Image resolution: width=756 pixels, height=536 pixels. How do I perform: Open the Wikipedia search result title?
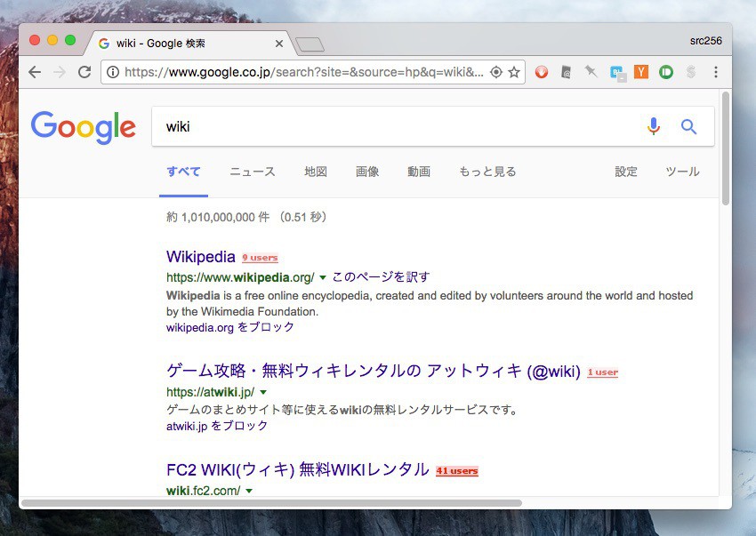tap(201, 256)
